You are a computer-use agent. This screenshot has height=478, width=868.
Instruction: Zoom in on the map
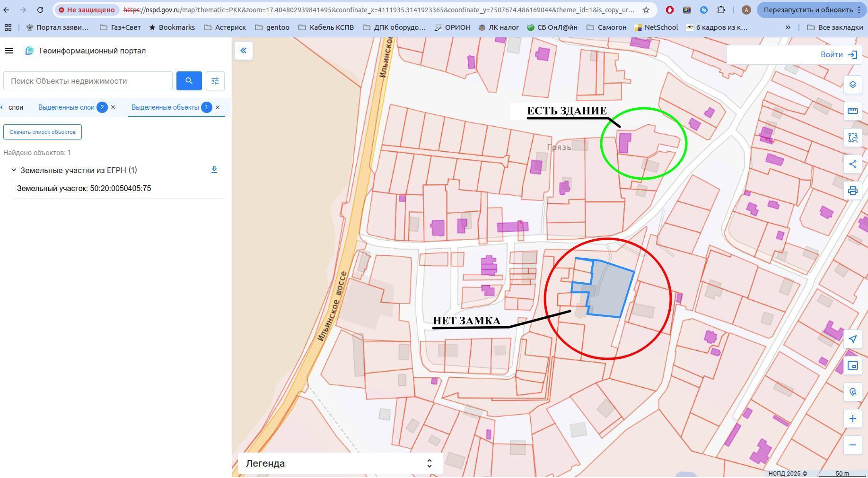pos(852,418)
